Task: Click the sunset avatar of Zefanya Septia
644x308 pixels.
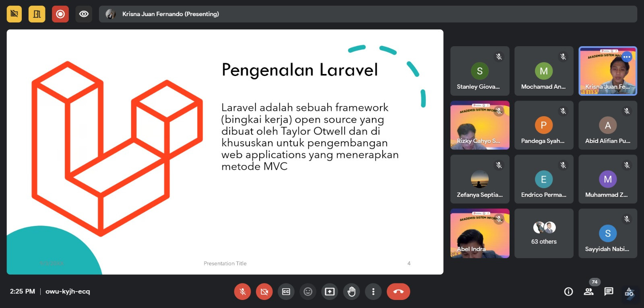Action: 480,179
